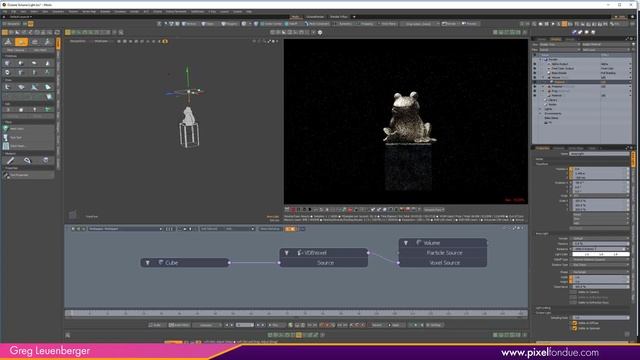Open the Shadow Type dropdown in light properties
Viewport: 640px width, 360px height.
[601, 265]
